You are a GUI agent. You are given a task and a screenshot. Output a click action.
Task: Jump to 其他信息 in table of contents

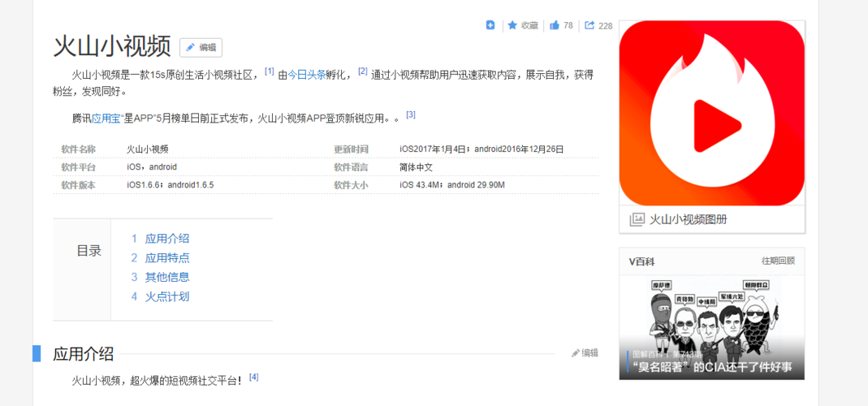coord(167,277)
